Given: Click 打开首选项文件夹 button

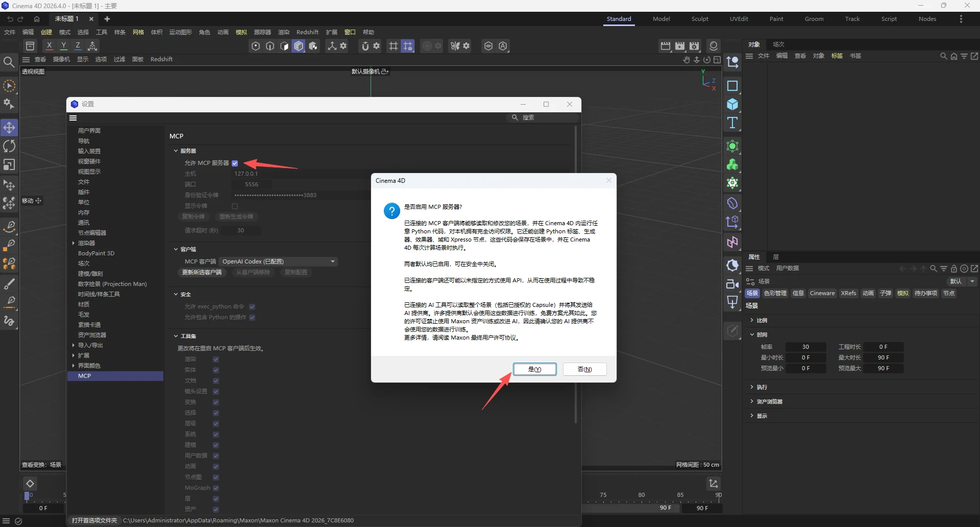Looking at the screenshot, I should coord(94,520).
